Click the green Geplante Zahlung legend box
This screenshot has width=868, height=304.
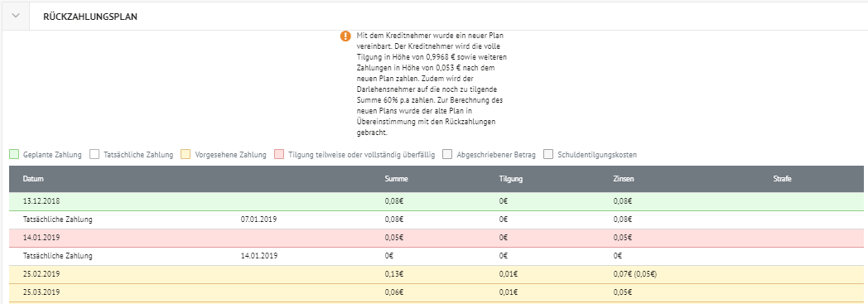click(x=14, y=155)
